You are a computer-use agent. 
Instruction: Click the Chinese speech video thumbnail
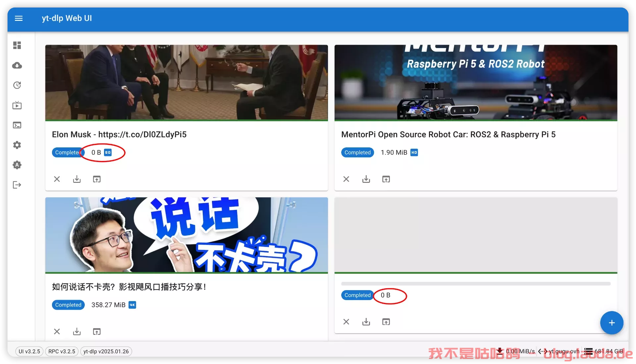186,235
